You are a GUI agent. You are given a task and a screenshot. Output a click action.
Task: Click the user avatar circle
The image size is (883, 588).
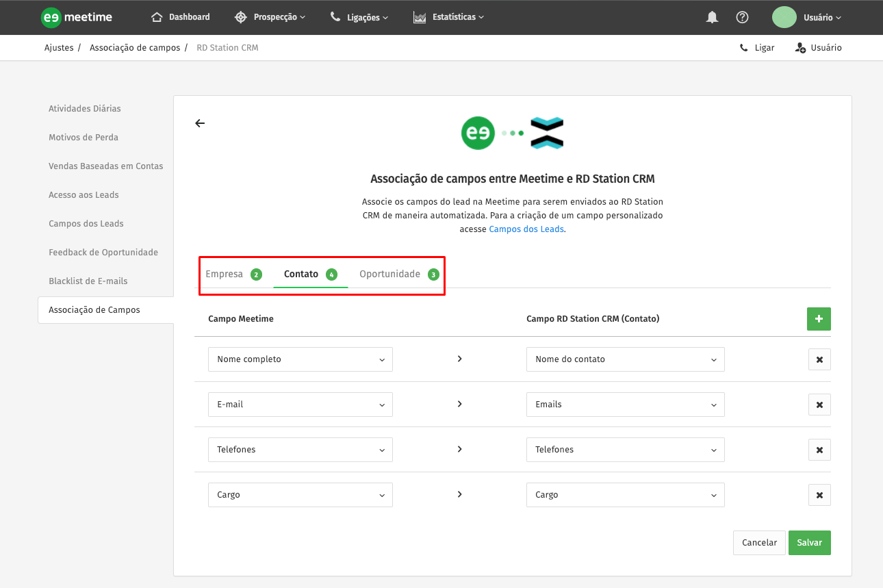[x=784, y=17]
